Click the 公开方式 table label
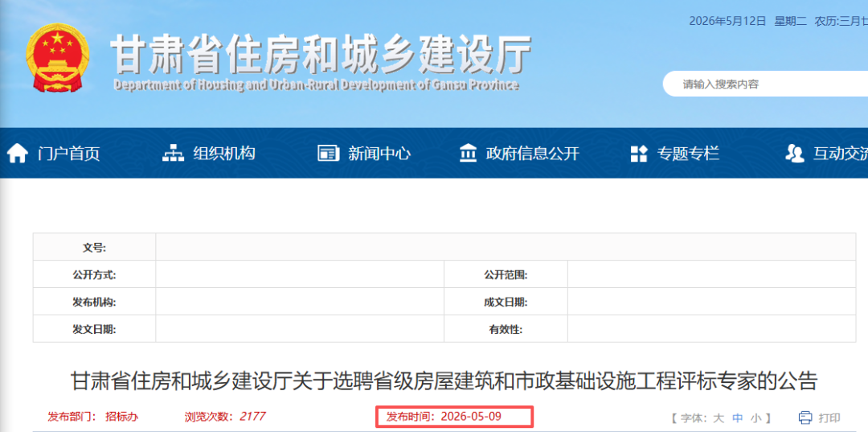 (94, 274)
